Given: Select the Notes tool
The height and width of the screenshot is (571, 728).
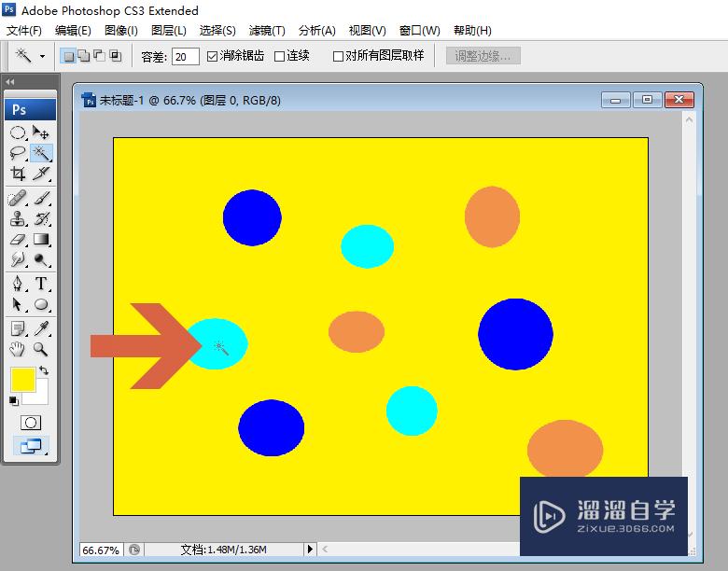Looking at the screenshot, I should [18, 328].
